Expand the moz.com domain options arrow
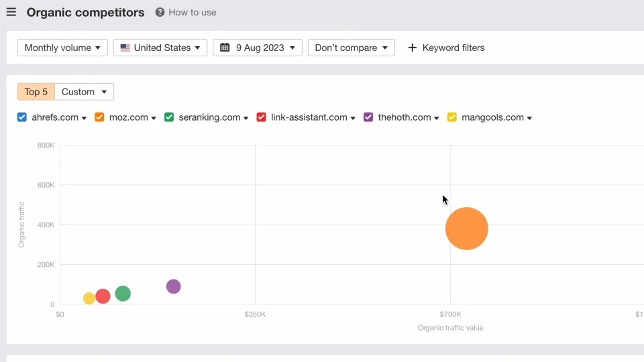 154,118
